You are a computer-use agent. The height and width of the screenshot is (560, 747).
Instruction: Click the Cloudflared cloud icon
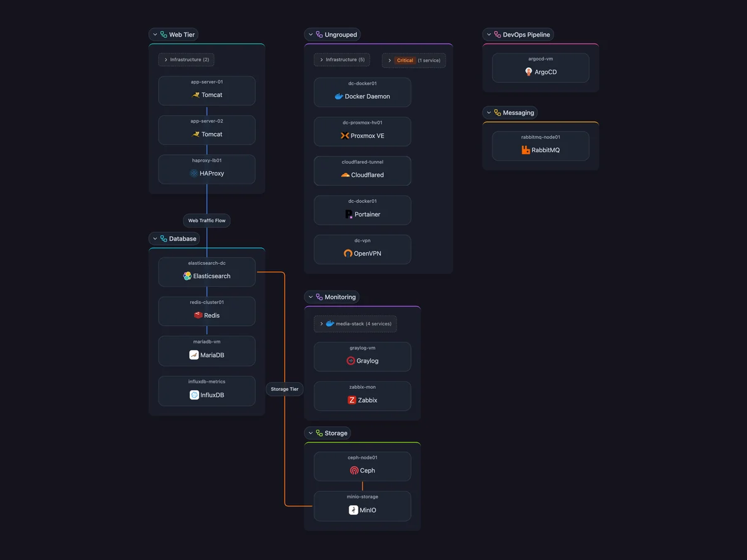[x=345, y=175]
